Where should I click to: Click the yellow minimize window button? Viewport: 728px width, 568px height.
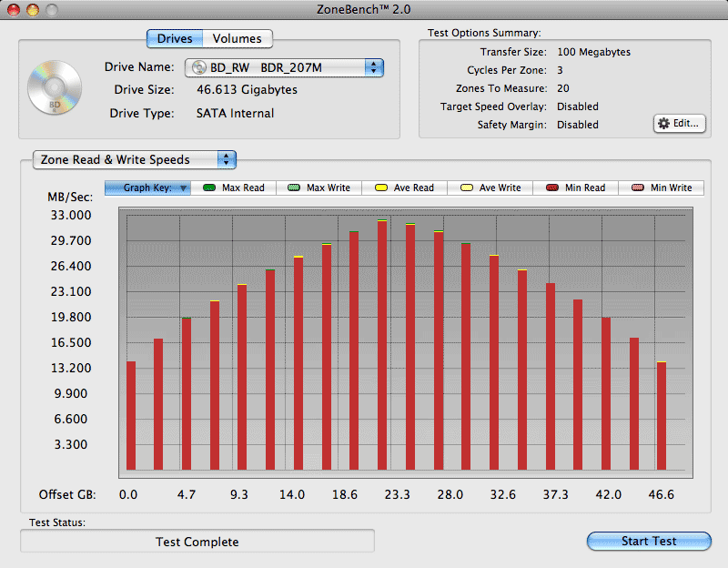32,10
